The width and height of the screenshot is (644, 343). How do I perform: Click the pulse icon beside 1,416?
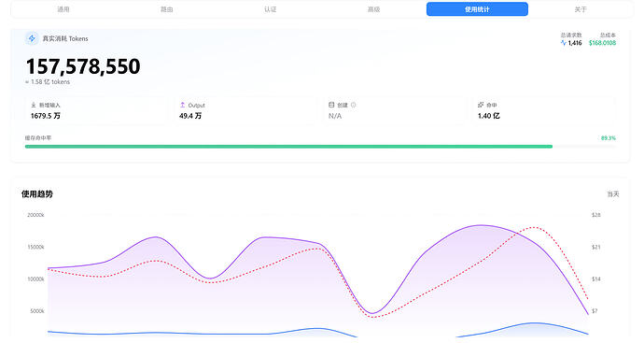pos(564,43)
